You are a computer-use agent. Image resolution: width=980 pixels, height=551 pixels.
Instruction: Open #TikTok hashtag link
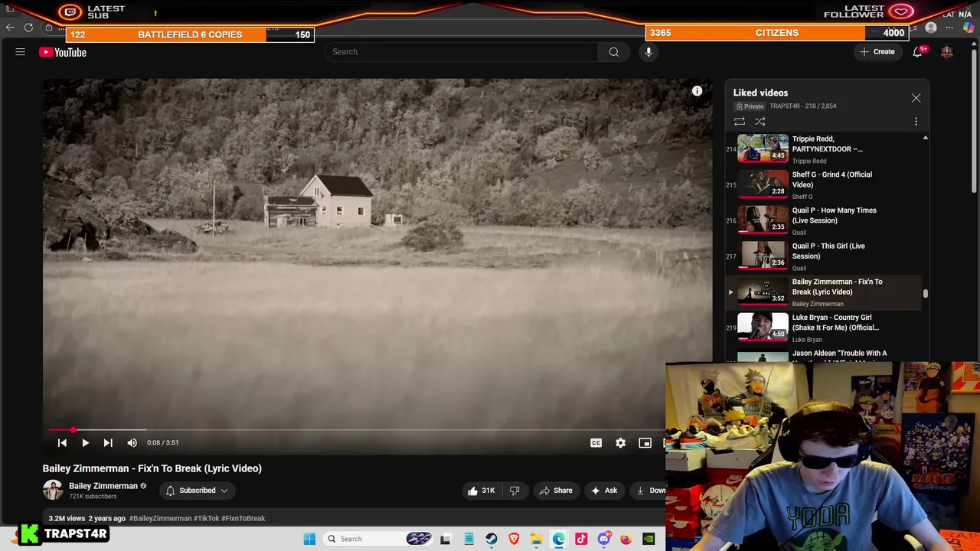(x=206, y=518)
